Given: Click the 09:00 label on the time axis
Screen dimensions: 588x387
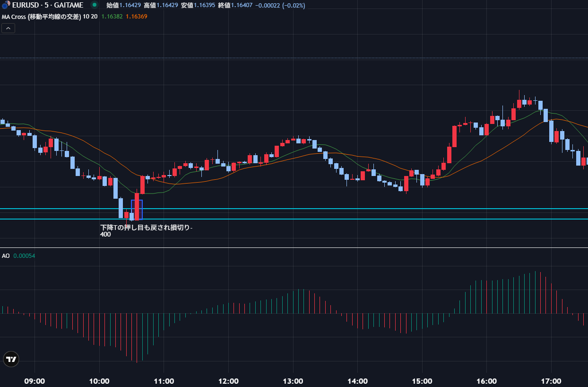Looking at the screenshot, I should tap(35, 381).
